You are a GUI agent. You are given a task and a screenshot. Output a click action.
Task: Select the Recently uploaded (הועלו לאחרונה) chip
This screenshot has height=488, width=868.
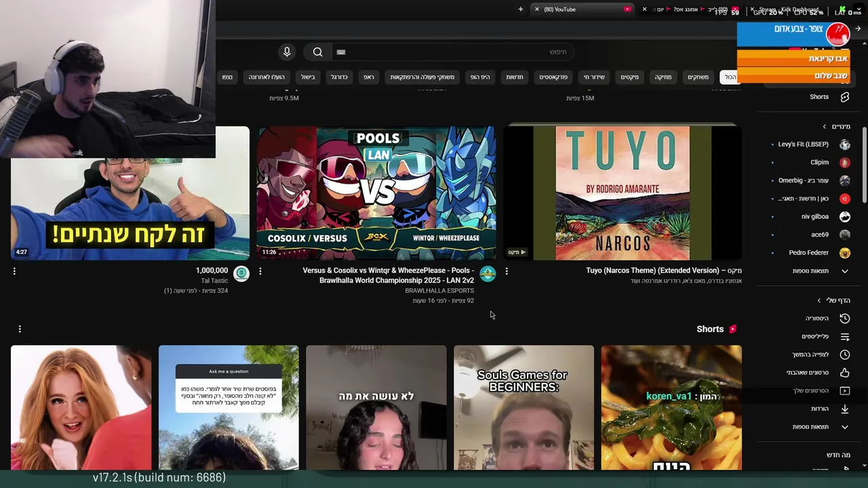(267, 77)
